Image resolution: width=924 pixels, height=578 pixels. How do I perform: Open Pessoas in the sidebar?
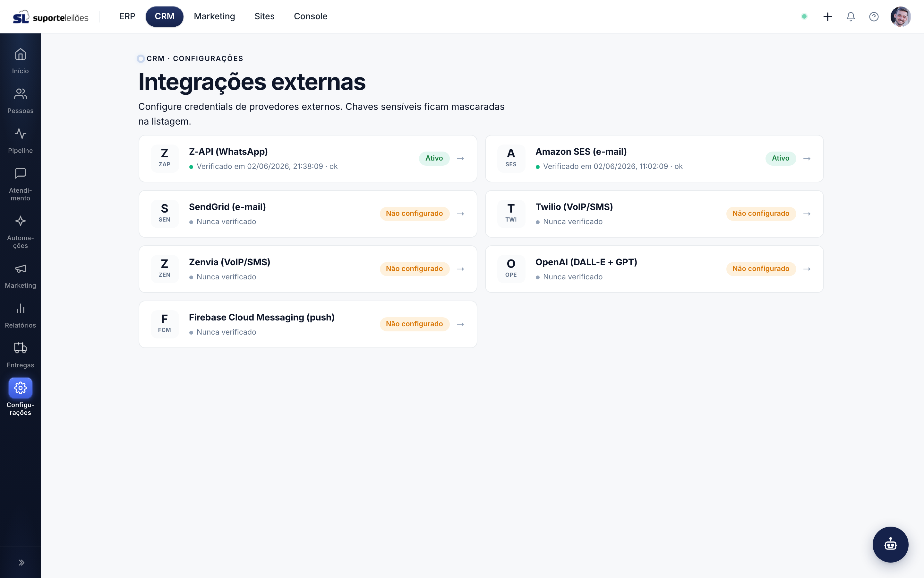pyautogui.click(x=20, y=101)
